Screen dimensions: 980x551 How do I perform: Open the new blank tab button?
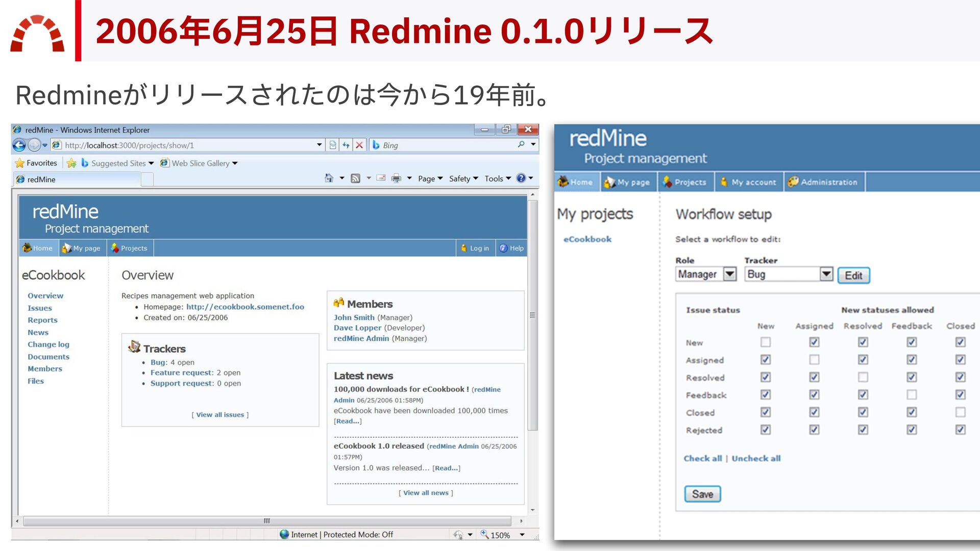click(x=147, y=179)
